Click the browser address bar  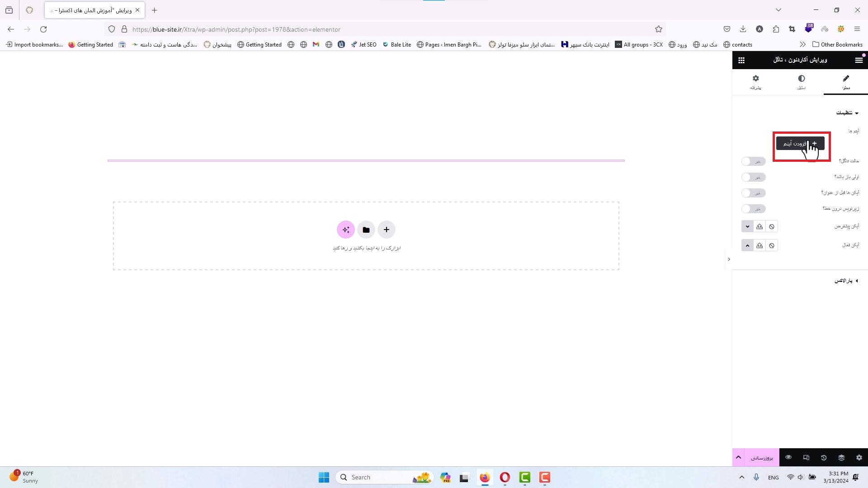click(x=384, y=29)
